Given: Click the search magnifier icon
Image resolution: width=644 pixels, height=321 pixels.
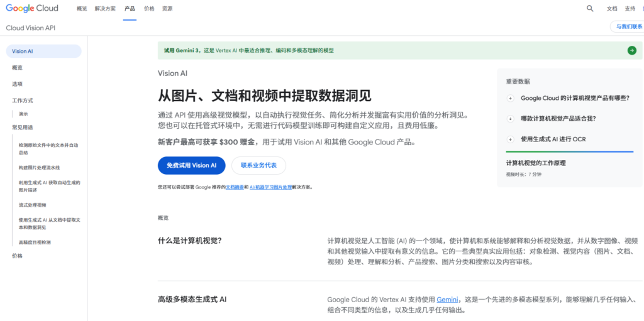Looking at the screenshot, I should pos(590,9).
